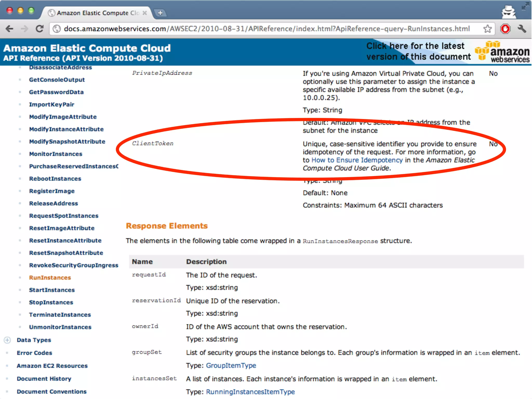Open the RunningInstancesItemType link

coord(250,392)
